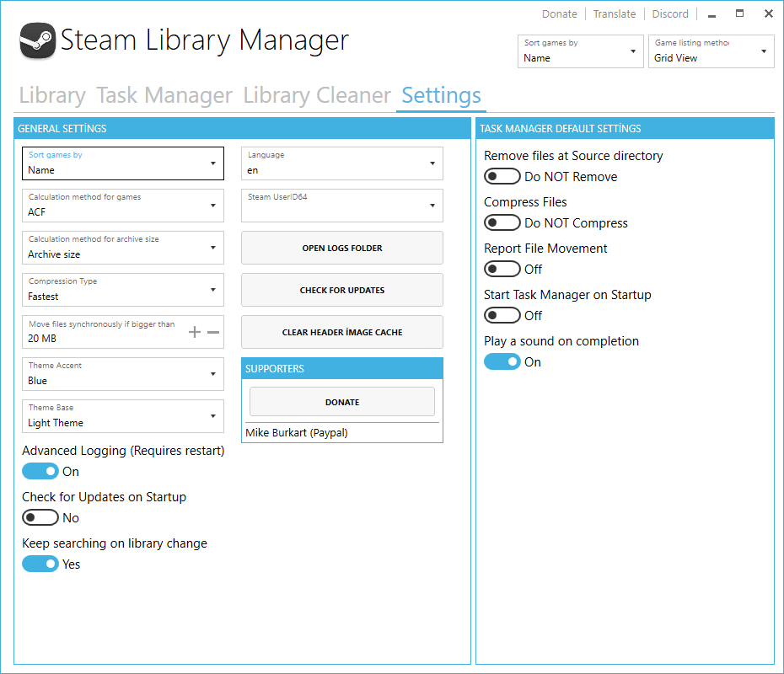Viewport: 784px width, 674px height.
Task: Click the General Settings header
Action: coord(242,128)
